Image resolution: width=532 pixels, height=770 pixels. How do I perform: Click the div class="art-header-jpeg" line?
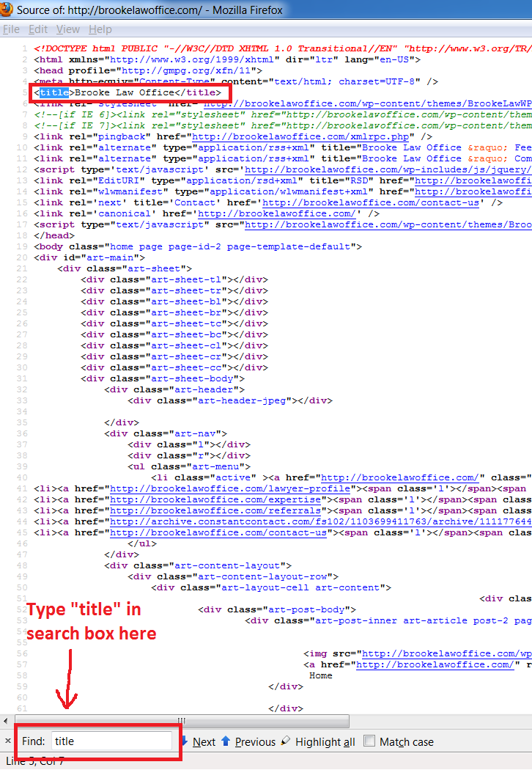tap(230, 400)
